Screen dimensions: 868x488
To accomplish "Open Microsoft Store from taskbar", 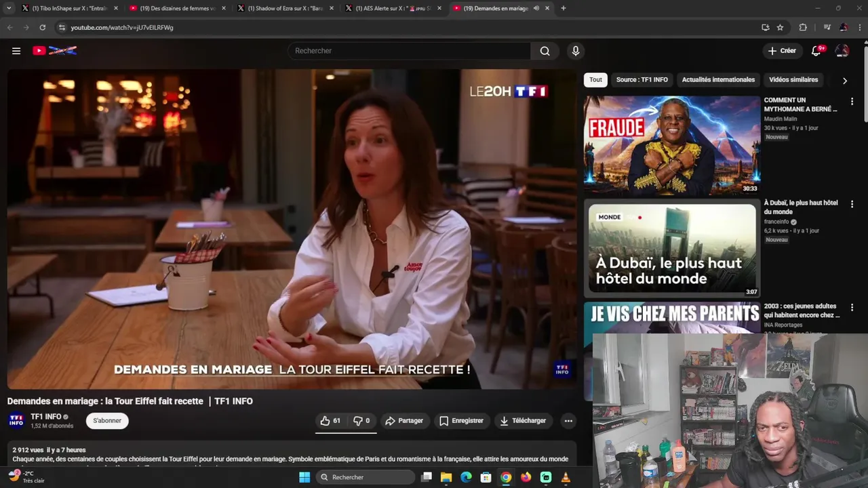I will tap(486, 477).
